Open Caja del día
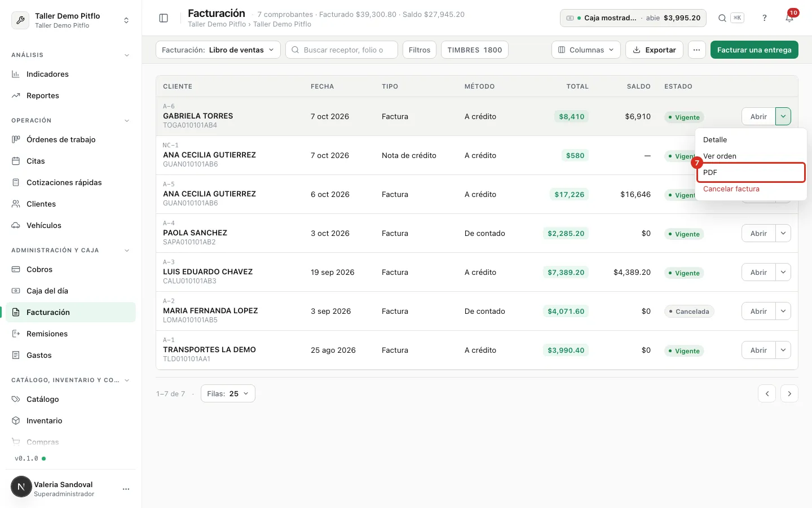The height and width of the screenshot is (508, 812). tap(70, 291)
